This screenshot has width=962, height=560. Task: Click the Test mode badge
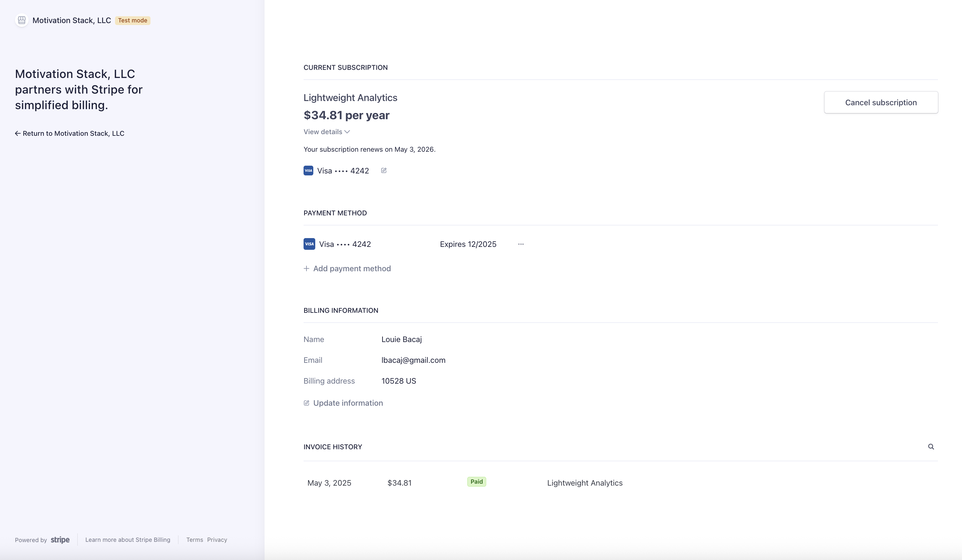[133, 20]
